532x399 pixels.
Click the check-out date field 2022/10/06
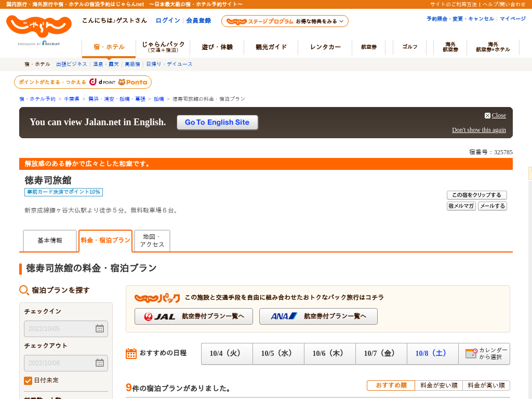click(x=66, y=363)
